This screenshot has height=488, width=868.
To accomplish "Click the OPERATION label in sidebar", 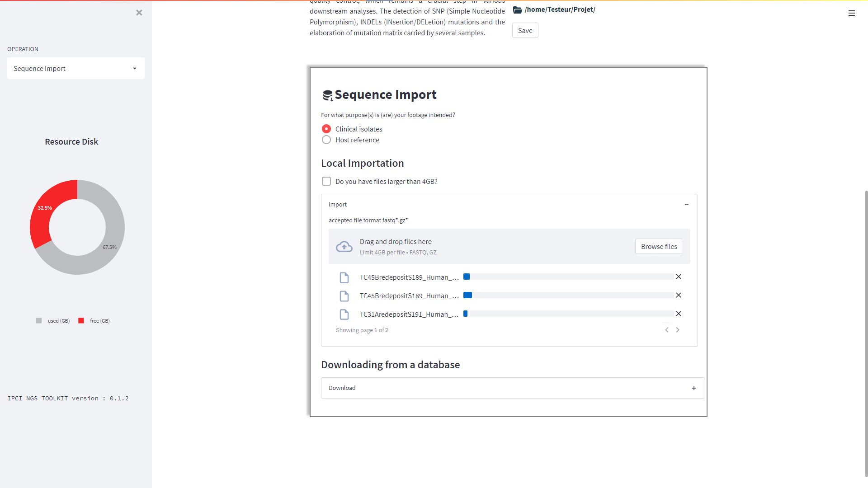I will click(23, 49).
